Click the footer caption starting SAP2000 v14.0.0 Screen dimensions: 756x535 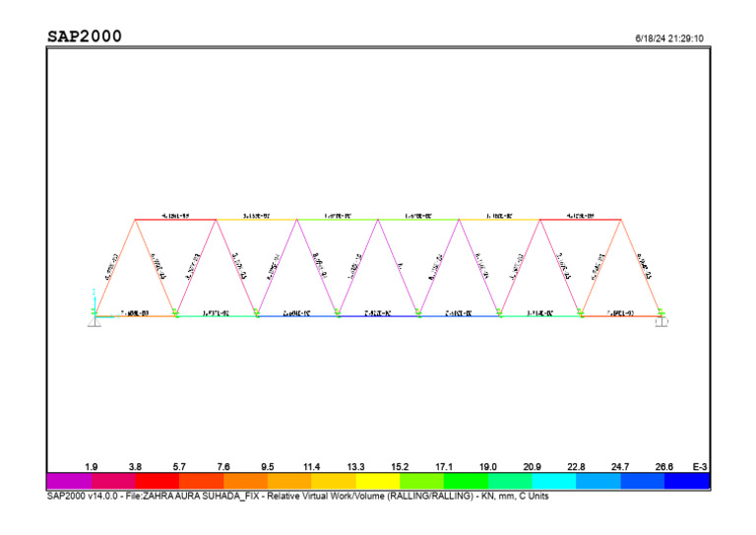[297, 496]
